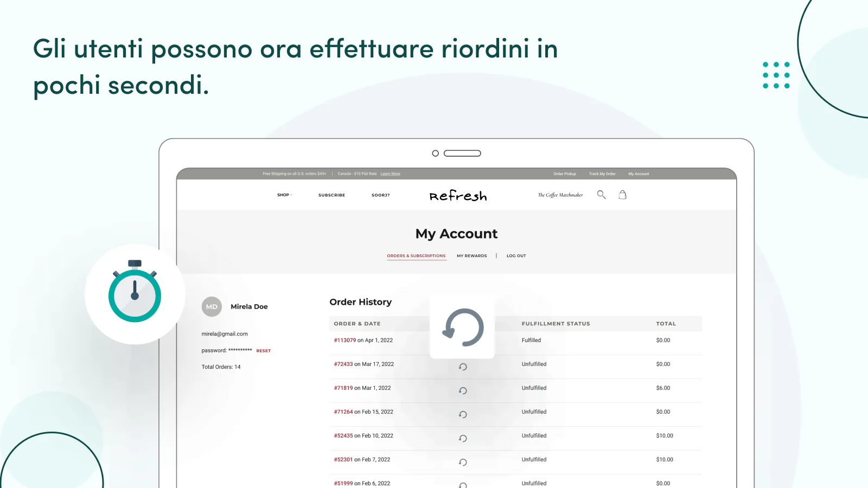Click Unfulfilled status for order #72433
The width and height of the screenshot is (868, 488).
[534, 364]
